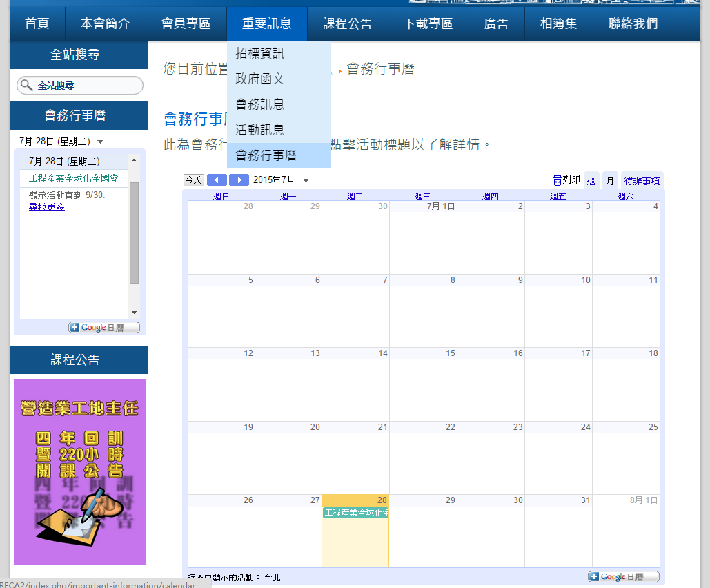The width and height of the screenshot is (710, 588).
Task: Click the printer icon to print calendar
Action: click(x=557, y=180)
